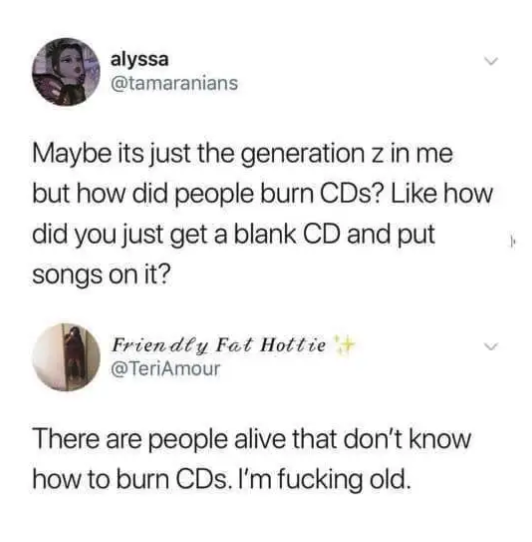Select the 'songs on it?' line
This screenshot has width=532, height=542.
(x=102, y=274)
